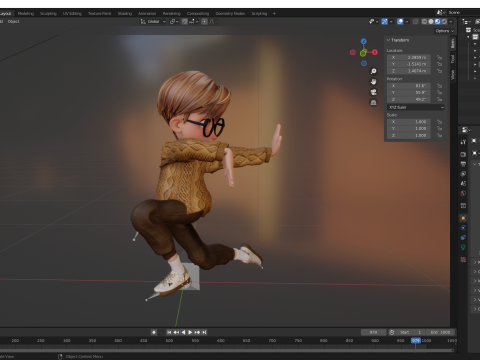Lock the Location X value
The width and height of the screenshot is (480, 360).
[x=439, y=57]
